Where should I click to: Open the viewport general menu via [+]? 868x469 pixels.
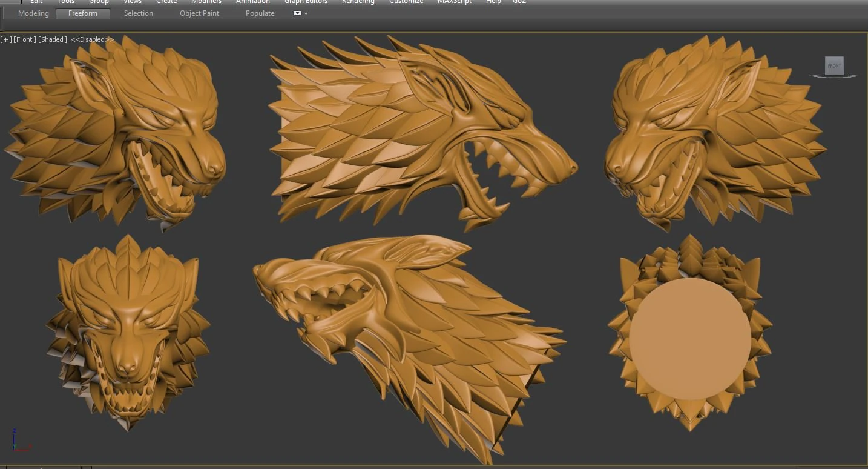(7, 39)
